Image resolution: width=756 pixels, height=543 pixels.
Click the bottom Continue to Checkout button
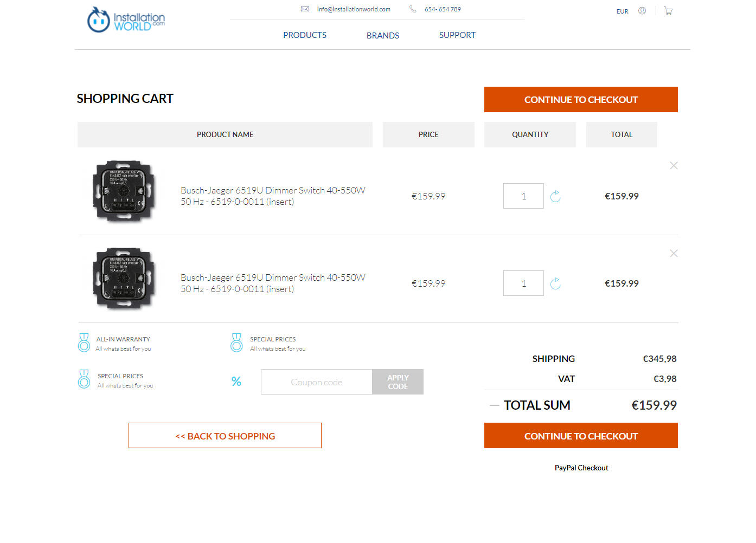tap(581, 436)
